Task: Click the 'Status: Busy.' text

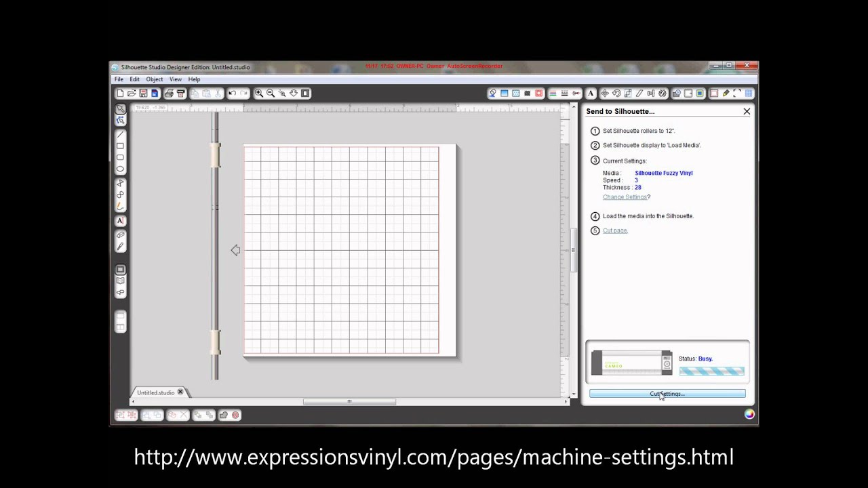Action: [695, 359]
